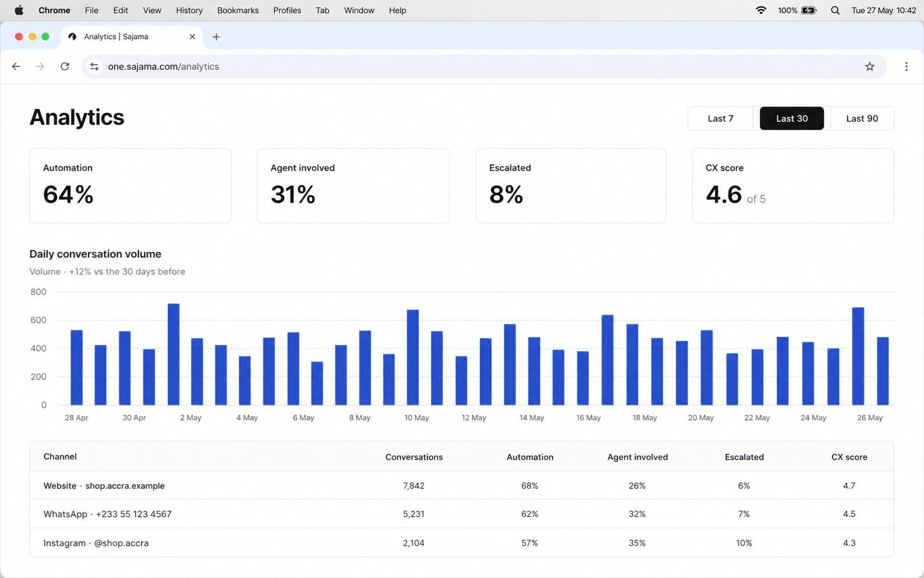Close the Analytics | Sajama tab
The height and width of the screenshot is (578, 924).
coord(192,36)
